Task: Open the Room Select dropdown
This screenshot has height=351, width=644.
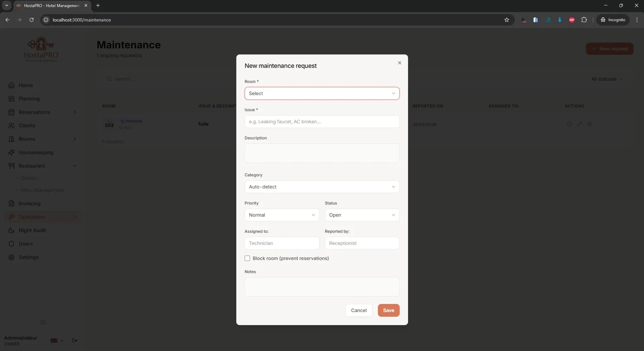Action: click(322, 93)
